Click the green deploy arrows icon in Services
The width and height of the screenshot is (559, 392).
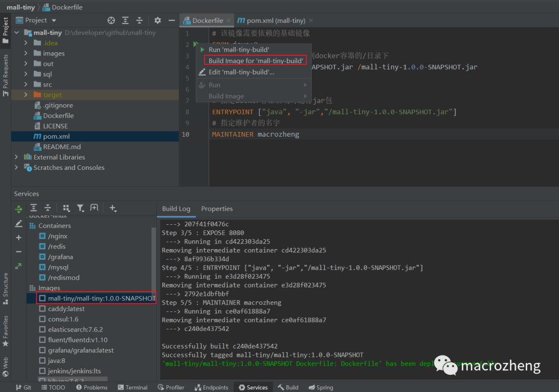19,209
